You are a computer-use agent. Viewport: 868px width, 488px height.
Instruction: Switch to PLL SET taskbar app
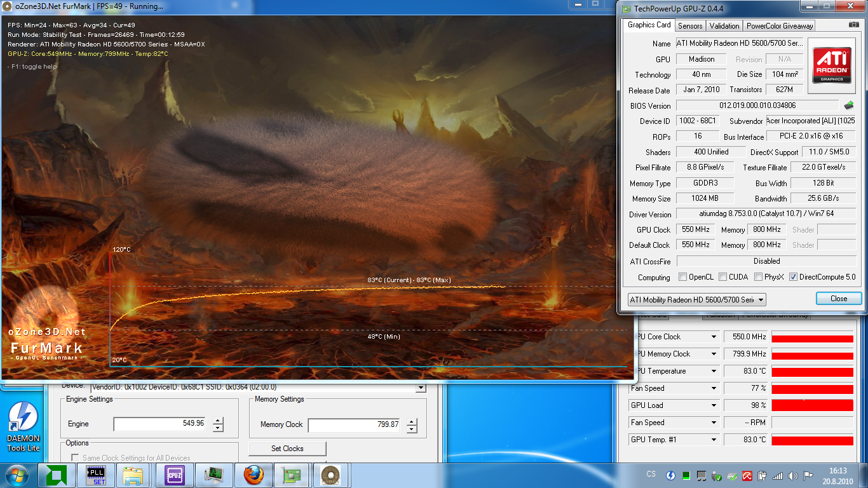(95, 475)
